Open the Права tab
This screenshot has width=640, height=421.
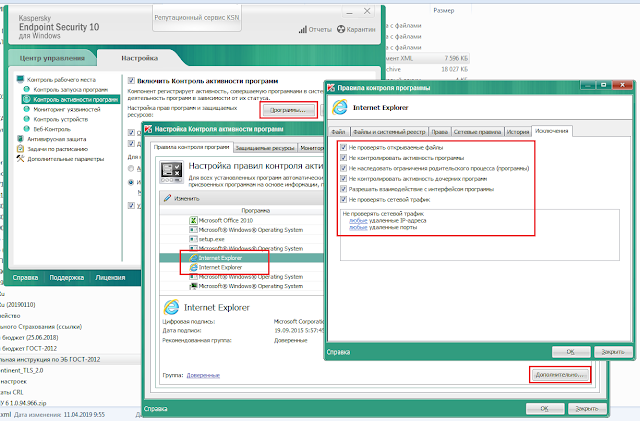click(x=439, y=132)
